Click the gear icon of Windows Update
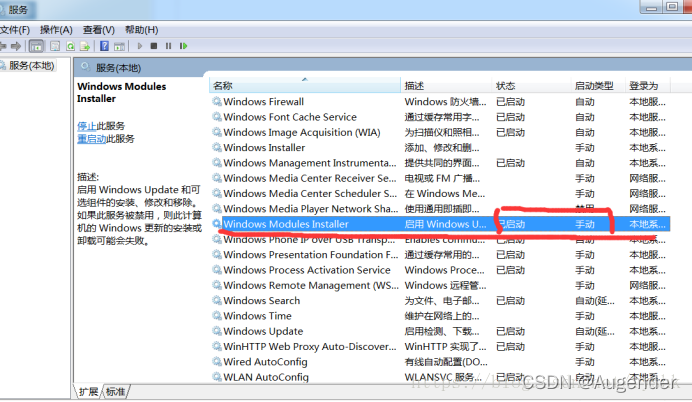Image resolution: width=692 pixels, height=402 pixels. pos(217,331)
